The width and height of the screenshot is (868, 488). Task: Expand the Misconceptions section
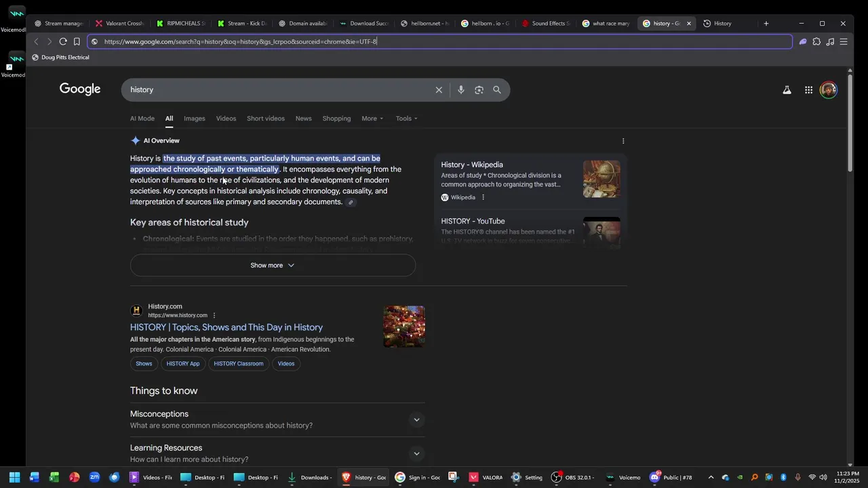pos(277,420)
